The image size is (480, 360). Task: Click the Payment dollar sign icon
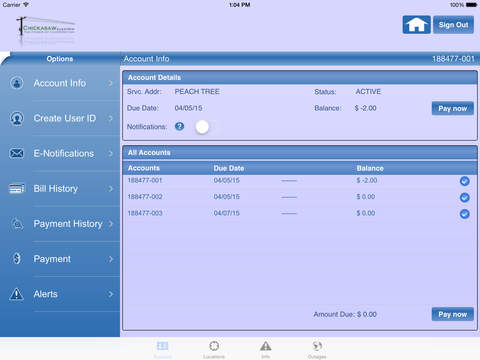[x=17, y=258]
